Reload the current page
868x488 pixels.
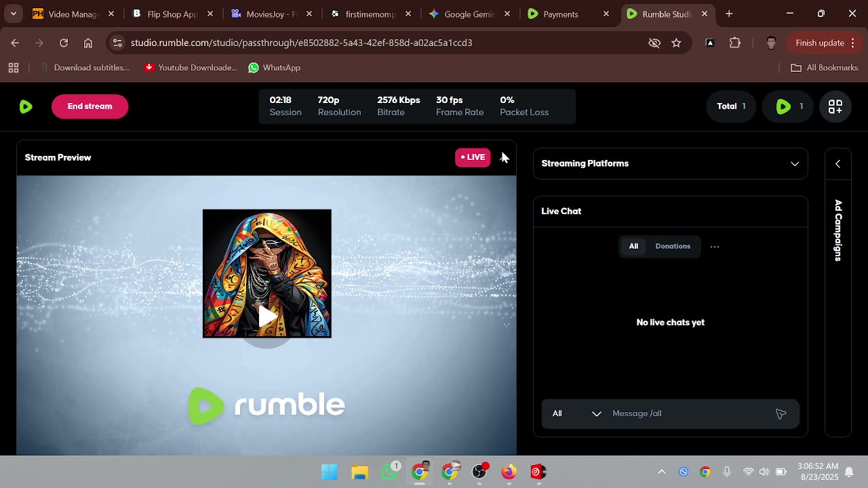[64, 43]
